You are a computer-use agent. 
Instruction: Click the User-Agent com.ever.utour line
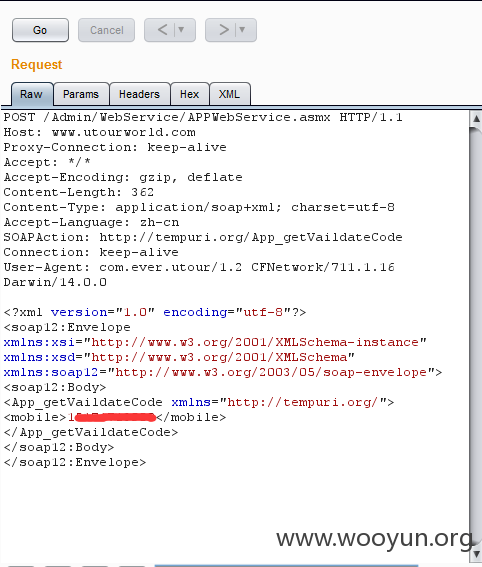tap(199, 267)
